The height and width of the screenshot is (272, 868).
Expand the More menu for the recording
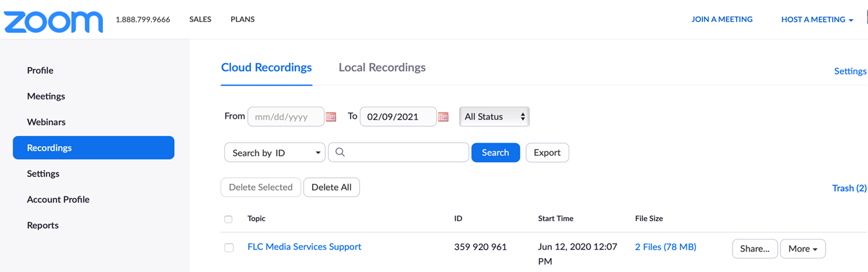point(802,249)
